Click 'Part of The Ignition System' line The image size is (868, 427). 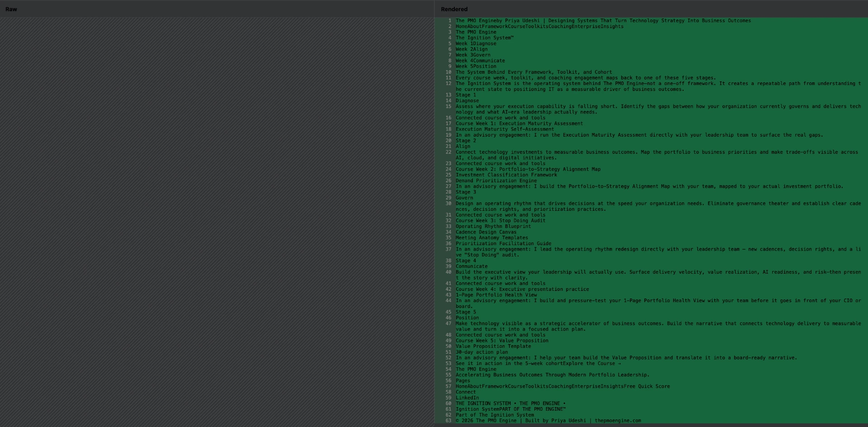495,415
